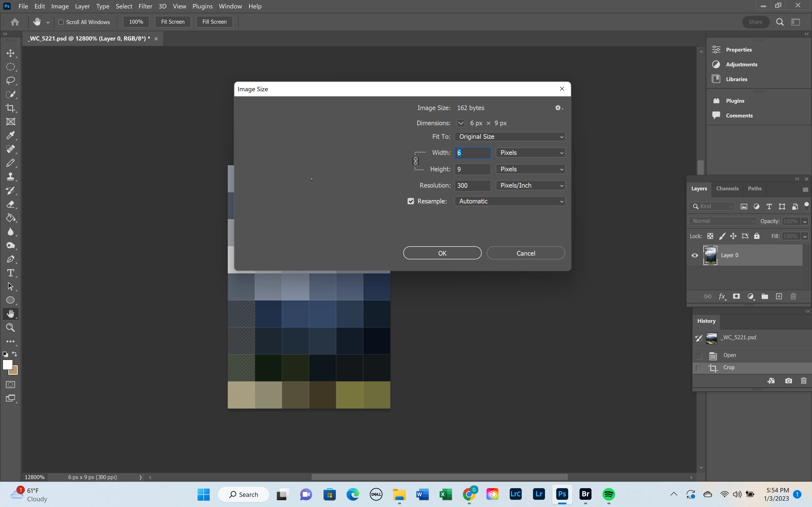The height and width of the screenshot is (507, 812).
Task: Disable the Resample checkbox
Action: tap(411, 201)
